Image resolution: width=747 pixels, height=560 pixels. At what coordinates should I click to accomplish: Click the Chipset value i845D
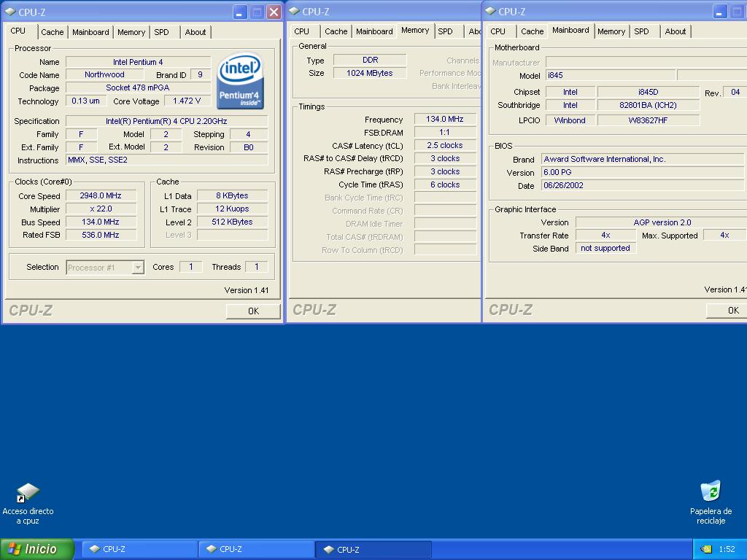[649, 92]
